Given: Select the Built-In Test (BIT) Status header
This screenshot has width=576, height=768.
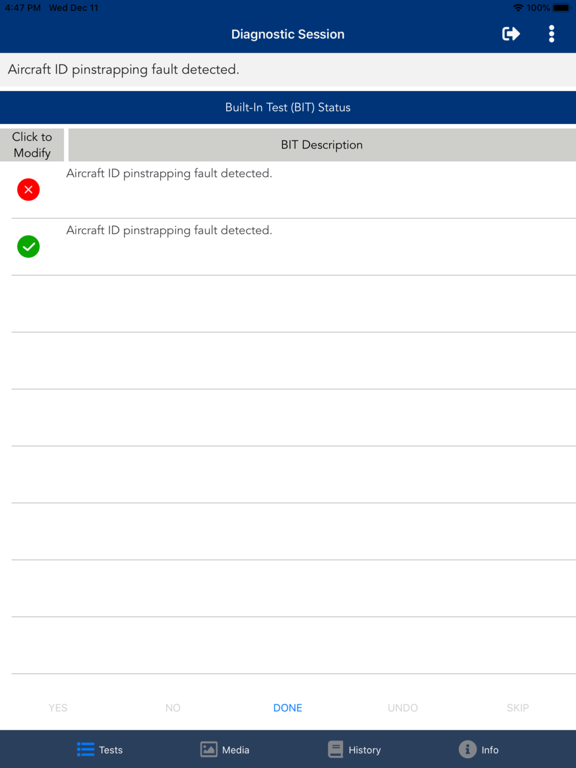Looking at the screenshot, I should [x=288, y=107].
